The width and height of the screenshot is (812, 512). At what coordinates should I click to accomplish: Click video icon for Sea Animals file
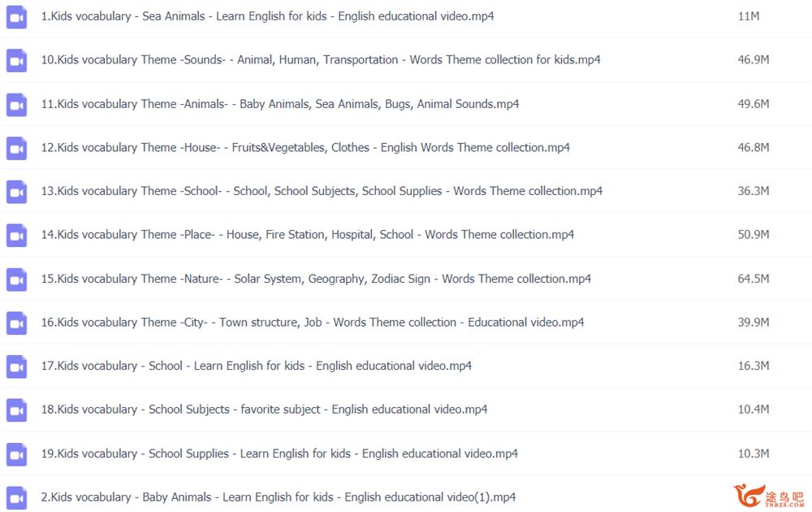click(16, 16)
